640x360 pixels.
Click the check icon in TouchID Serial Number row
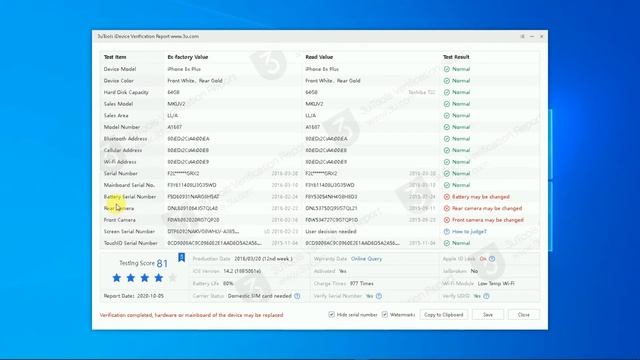pyautogui.click(x=447, y=243)
